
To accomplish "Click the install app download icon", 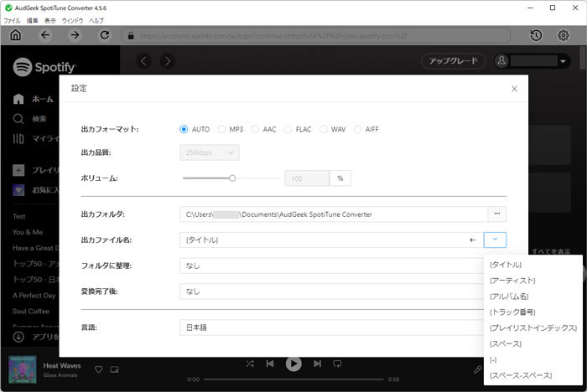I will tap(18, 337).
